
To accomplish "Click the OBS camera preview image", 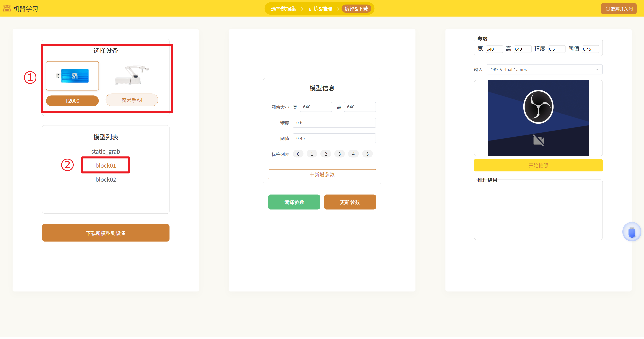I will point(538,118).
